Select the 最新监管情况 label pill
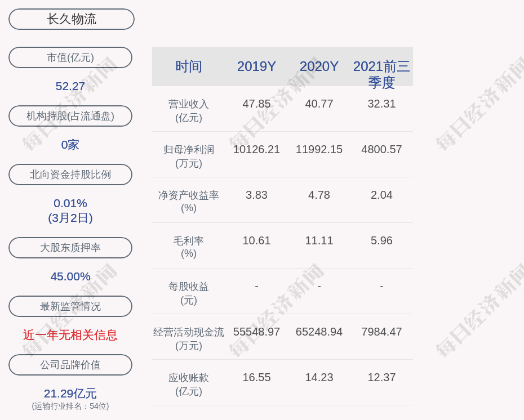This screenshot has width=524, height=420. (70, 306)
